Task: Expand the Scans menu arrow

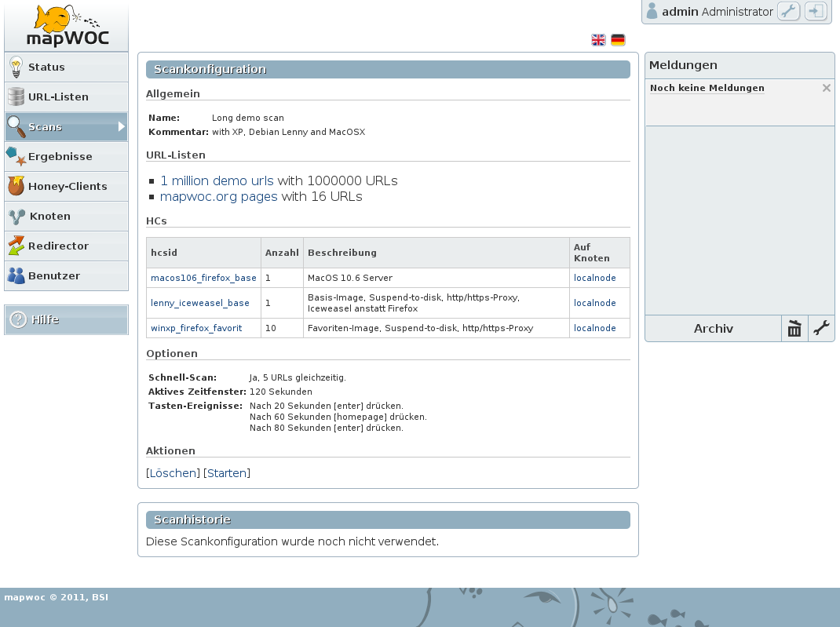Action: click(x=122, y=127)
